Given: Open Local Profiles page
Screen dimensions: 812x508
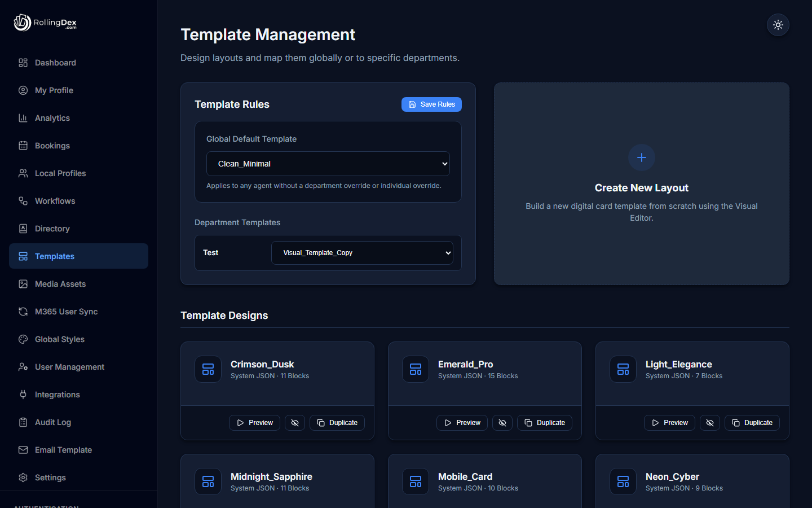Looking at the screenshot, I should (x=78, y=173).
